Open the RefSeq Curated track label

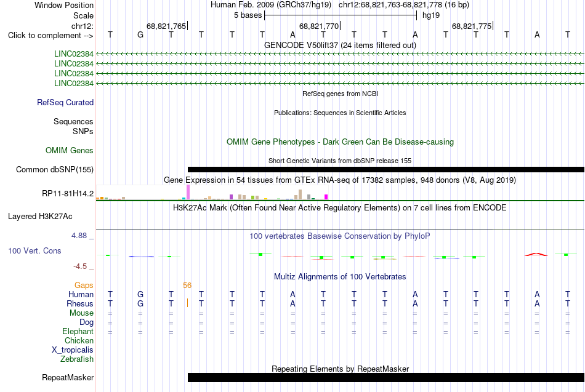pyautogui.click(x=65, y=103)
